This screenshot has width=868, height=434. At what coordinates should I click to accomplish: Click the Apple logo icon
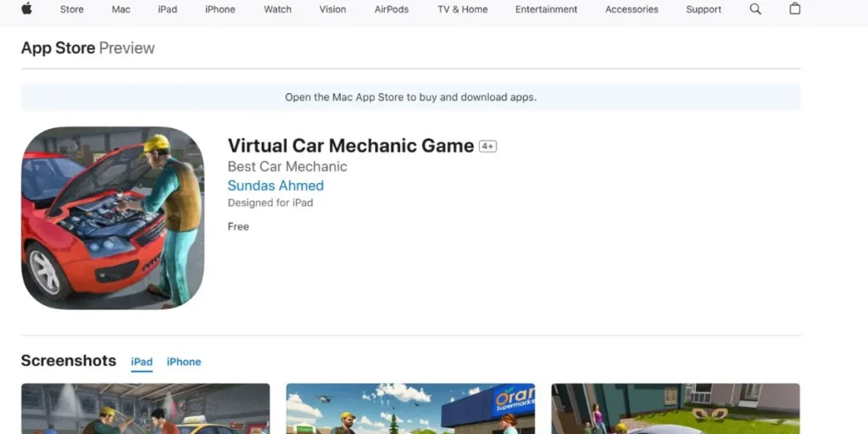pyautogui.click(x=26, y=8)
